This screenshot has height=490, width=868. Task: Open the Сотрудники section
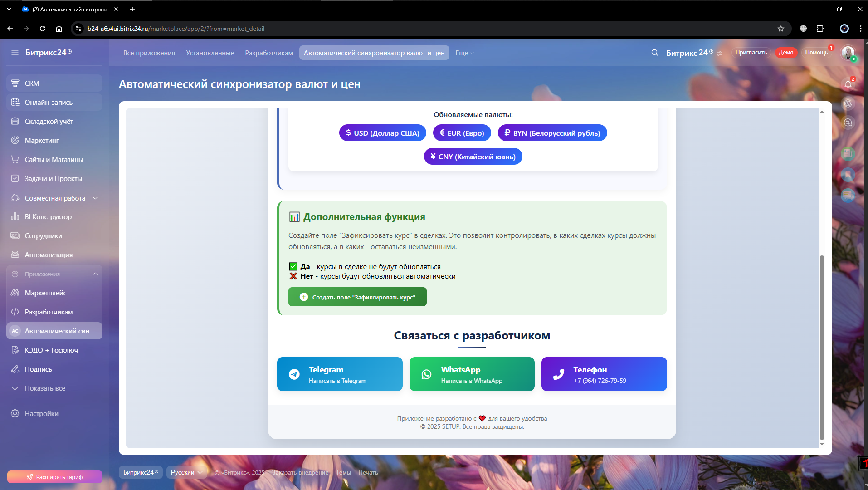[x=54, y=236]
